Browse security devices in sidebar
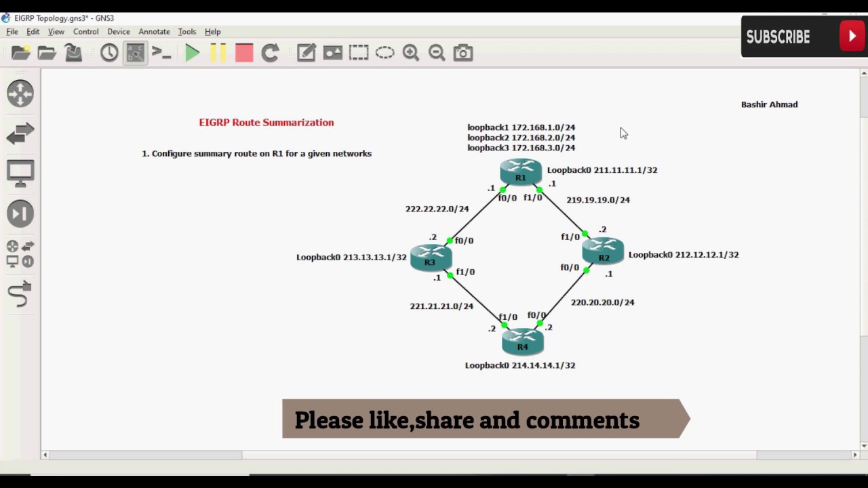The height and width of the screenshot is (488, 868). coord(20,213)
